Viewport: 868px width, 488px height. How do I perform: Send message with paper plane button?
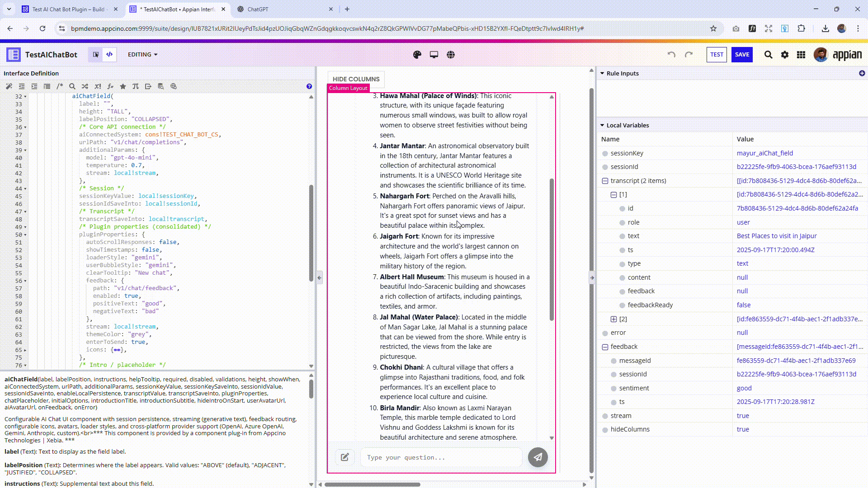coord(538,457)
